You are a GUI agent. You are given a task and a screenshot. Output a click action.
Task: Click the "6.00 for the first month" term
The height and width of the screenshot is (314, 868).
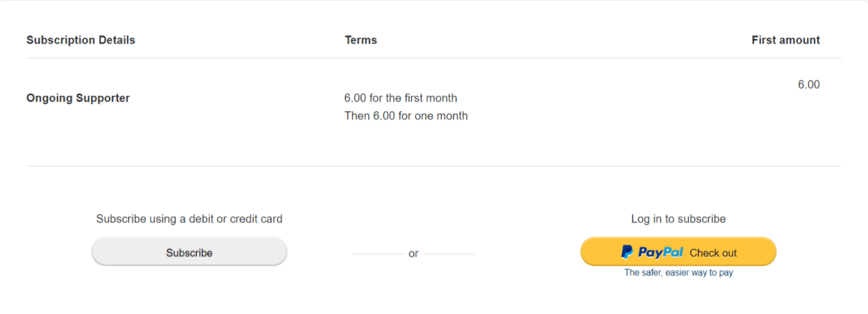click(x=401, y=98)
